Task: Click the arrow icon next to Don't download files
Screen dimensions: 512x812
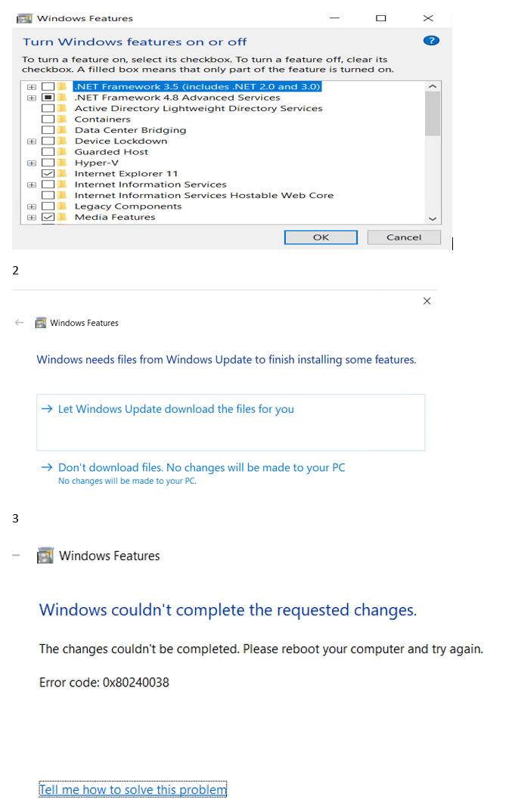Action: click(47, 467)
